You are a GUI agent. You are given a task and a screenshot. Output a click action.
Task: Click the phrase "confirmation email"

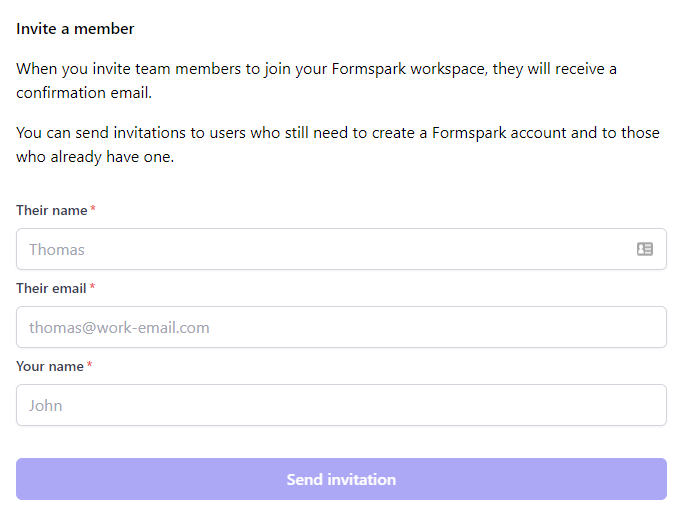tap(83, 93)
